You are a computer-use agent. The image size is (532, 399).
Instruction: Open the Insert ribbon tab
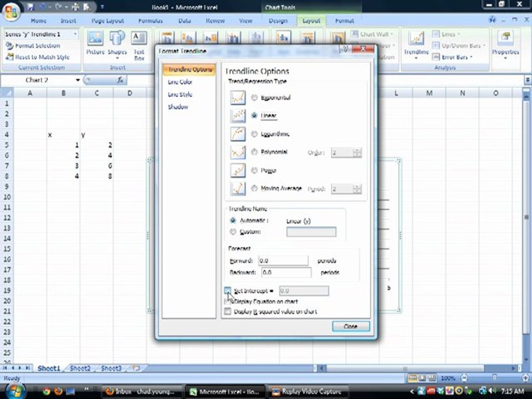[68, 21]
